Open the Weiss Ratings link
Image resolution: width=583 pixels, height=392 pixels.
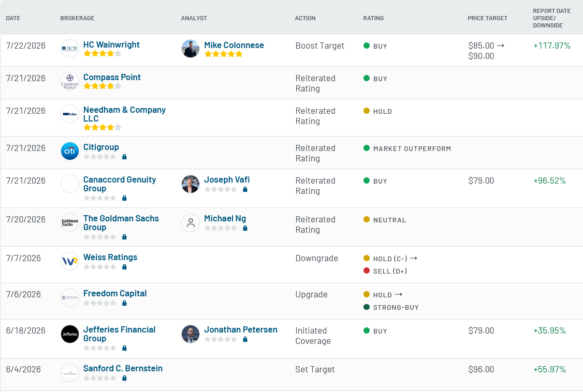[110, 257]
